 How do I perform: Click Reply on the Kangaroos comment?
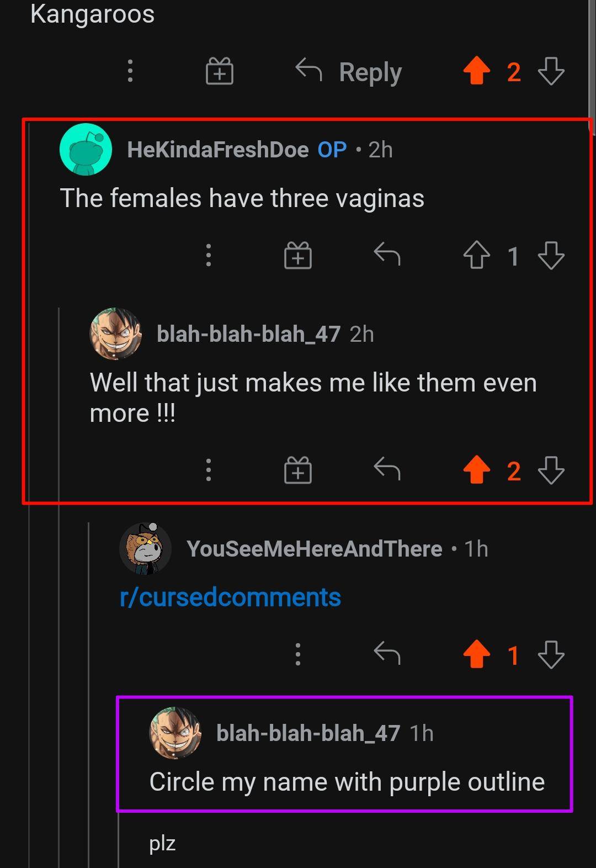click(349, 72)
